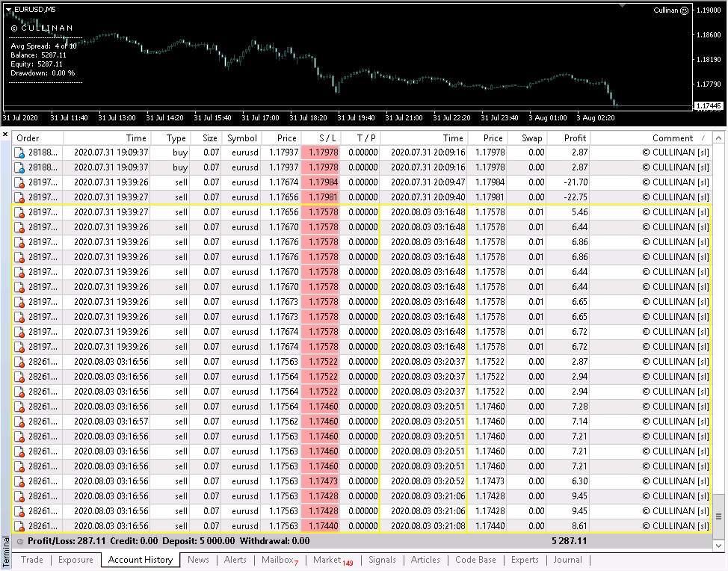Click the vertical Terminal panel label

[x=6, y=552]
